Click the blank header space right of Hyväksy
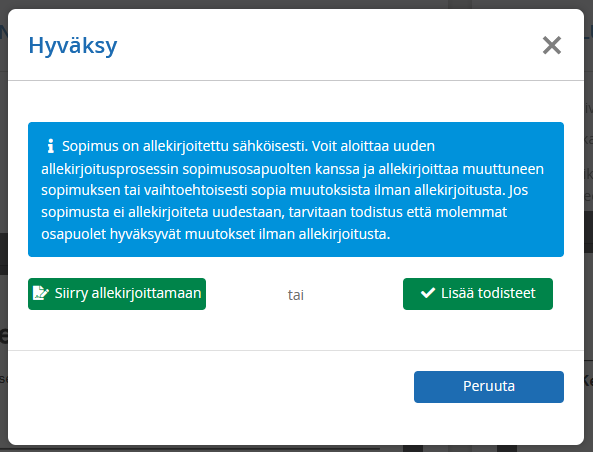The image size is (593, 452). point(329,45)
